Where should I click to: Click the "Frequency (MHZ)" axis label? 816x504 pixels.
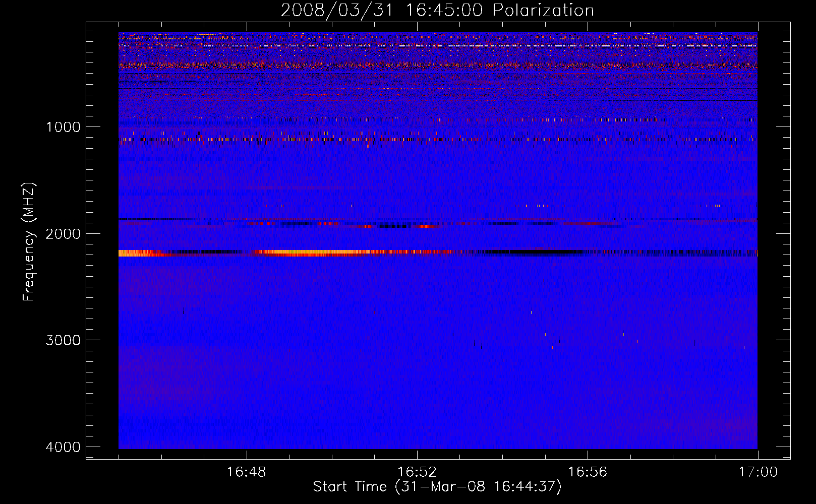(29, 242)
